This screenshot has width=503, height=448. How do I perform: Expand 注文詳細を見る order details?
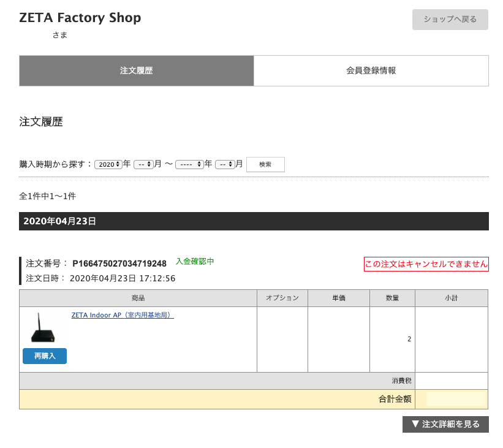click(445, 424)
